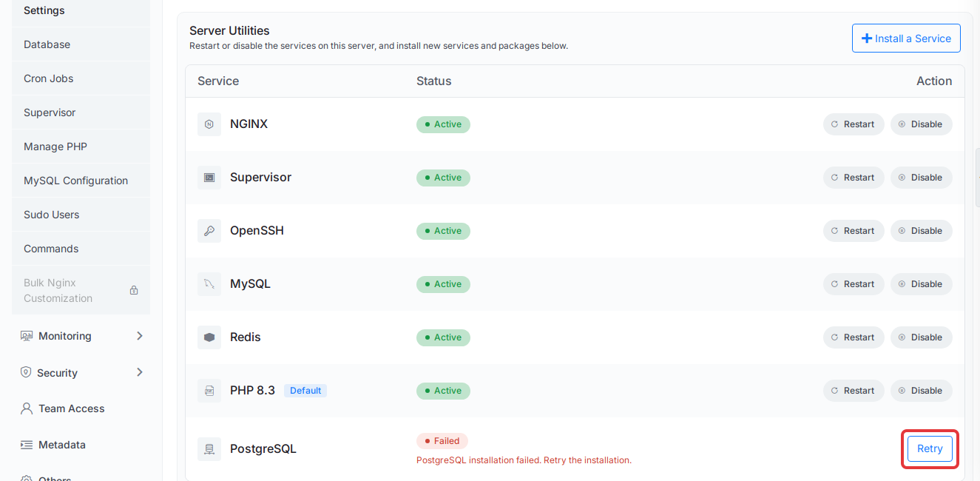Restart the OpenSSH service
Viewport: 980px width, 481px height.
click(x=854, y=231)
